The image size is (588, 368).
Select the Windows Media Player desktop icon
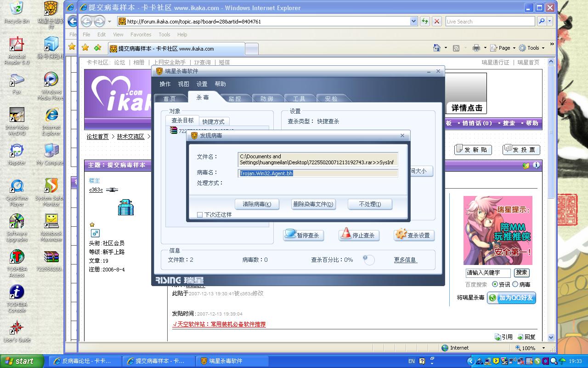(51, 86)
